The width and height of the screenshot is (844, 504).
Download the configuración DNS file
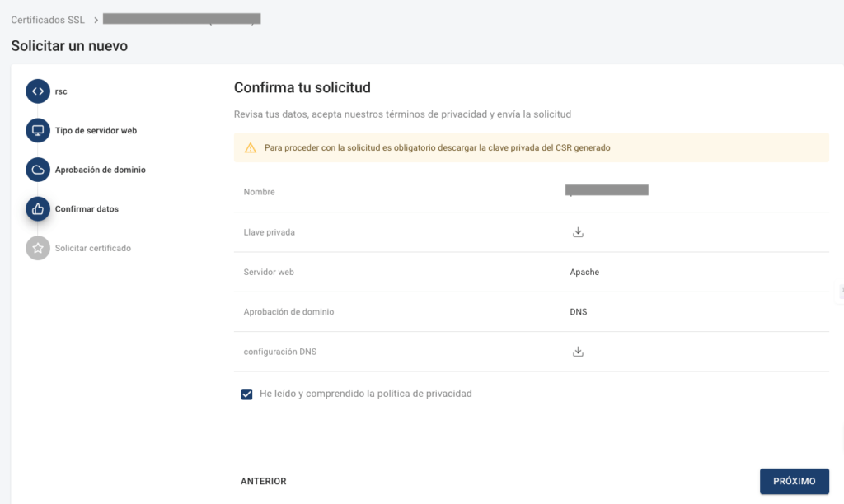[578, 352]
